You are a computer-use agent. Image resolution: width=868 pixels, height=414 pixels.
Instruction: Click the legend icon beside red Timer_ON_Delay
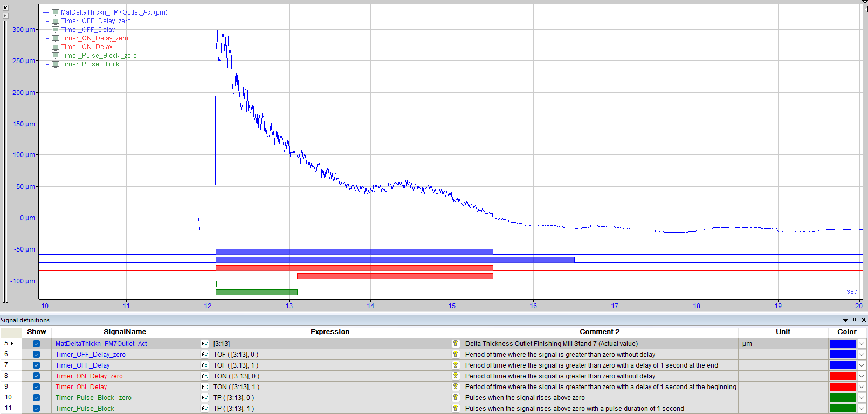(x=56, y=47)
